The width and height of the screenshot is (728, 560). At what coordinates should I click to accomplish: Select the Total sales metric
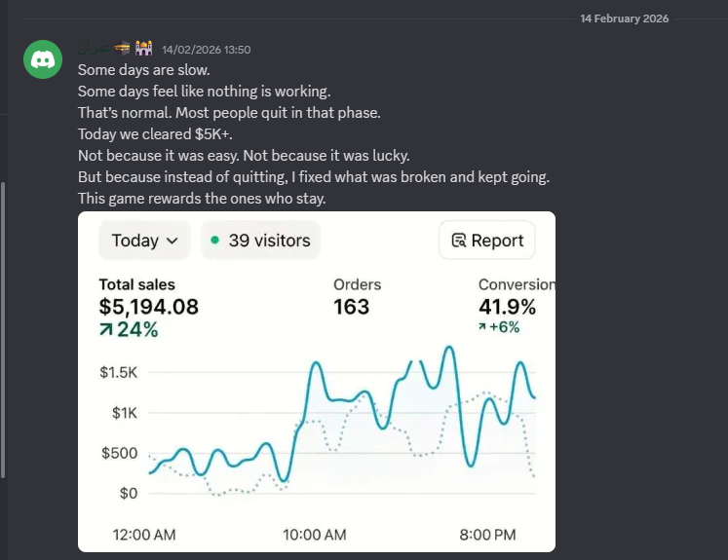[137, 284]
